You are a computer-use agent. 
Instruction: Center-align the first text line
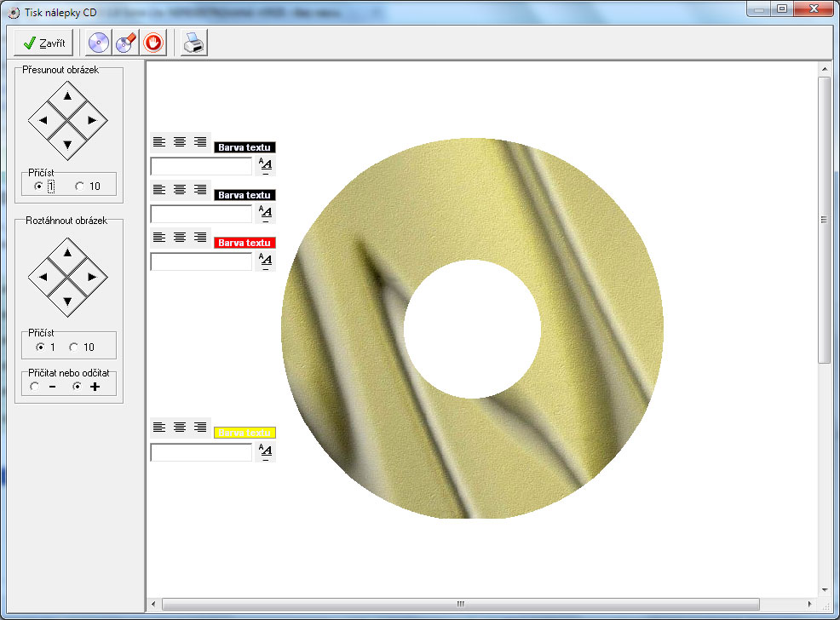point(180,141)
